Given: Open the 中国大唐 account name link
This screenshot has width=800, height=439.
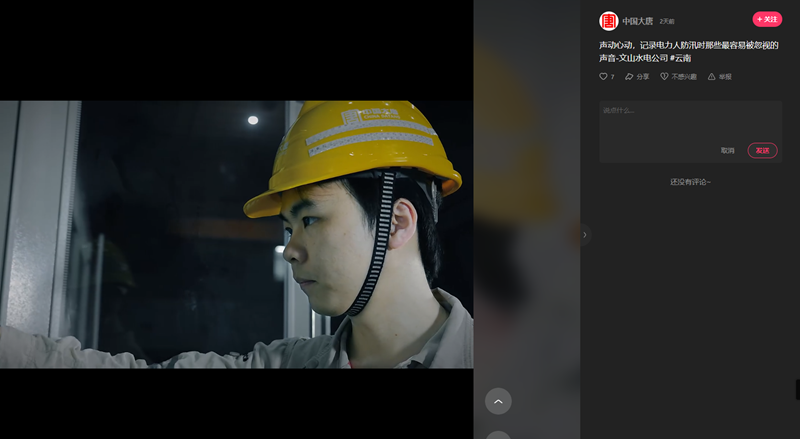Looking at the screenshot, I should pos(637,21).
